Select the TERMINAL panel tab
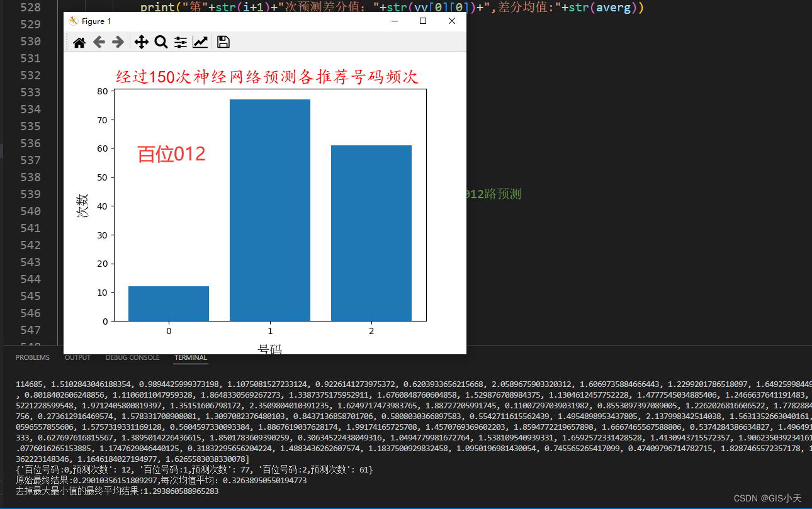Viewport: 812px width, 509px height. point(191,357)
